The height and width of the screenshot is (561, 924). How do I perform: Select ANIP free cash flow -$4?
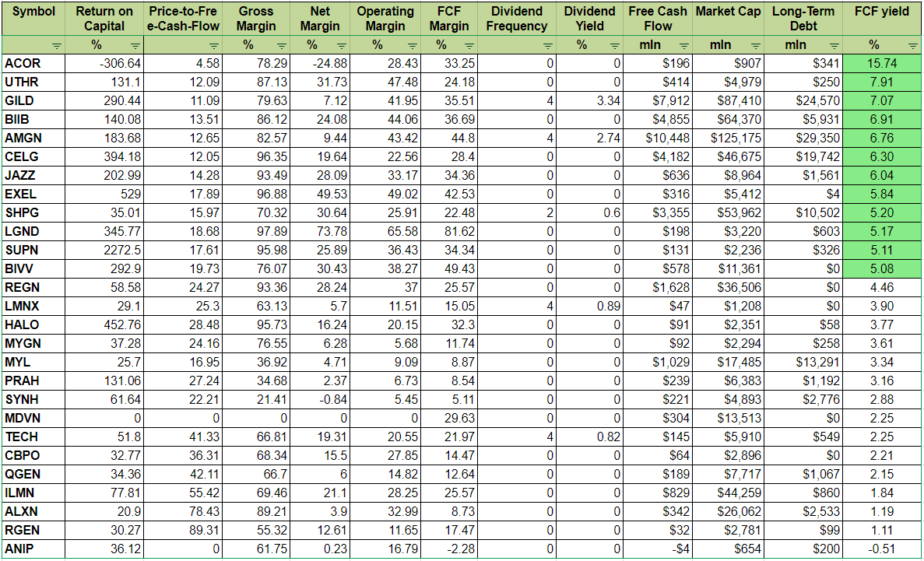[658, 550]
